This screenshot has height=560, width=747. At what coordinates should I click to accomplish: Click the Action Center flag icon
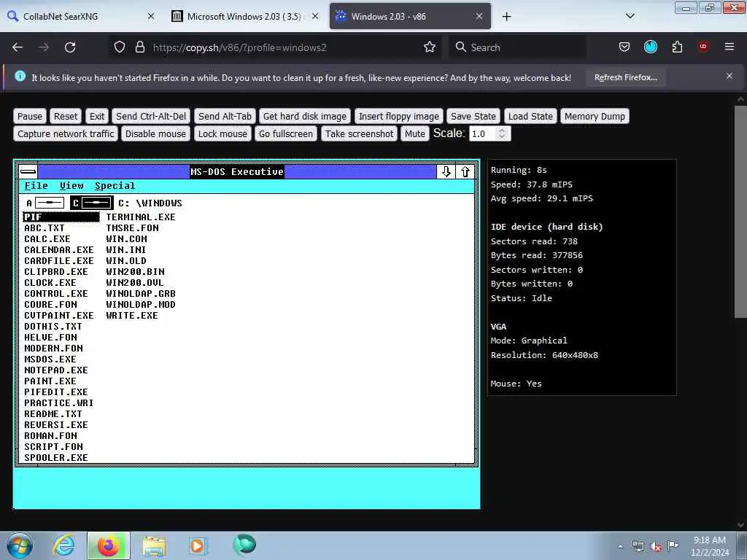click(x=673, y=546)
